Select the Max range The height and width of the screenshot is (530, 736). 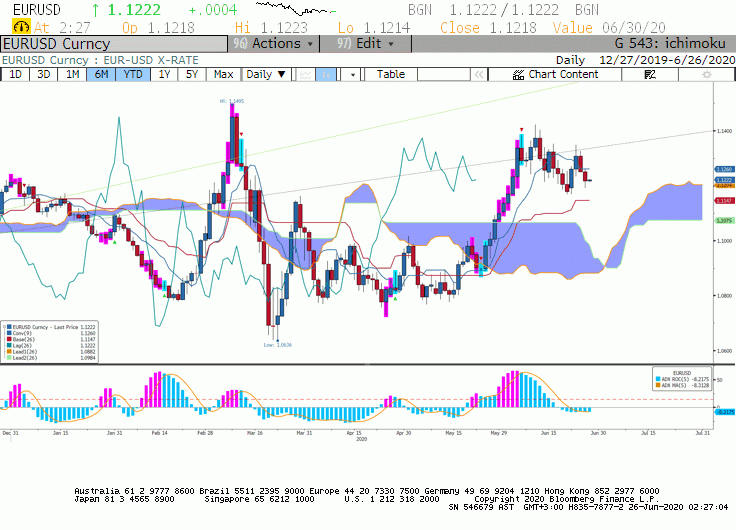pos(223,75)
